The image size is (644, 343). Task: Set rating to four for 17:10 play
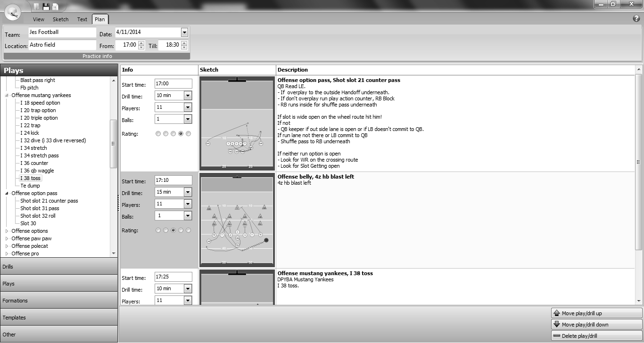181,230
